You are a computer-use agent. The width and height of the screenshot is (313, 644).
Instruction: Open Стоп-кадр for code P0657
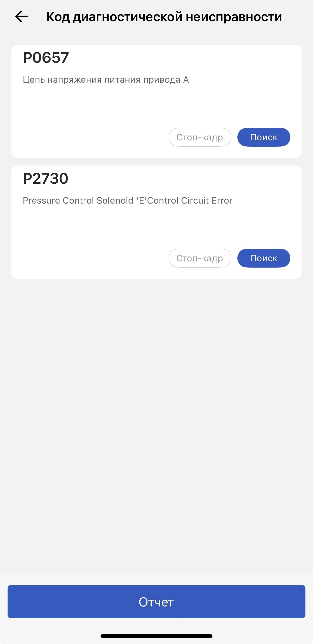click(200, 137)
